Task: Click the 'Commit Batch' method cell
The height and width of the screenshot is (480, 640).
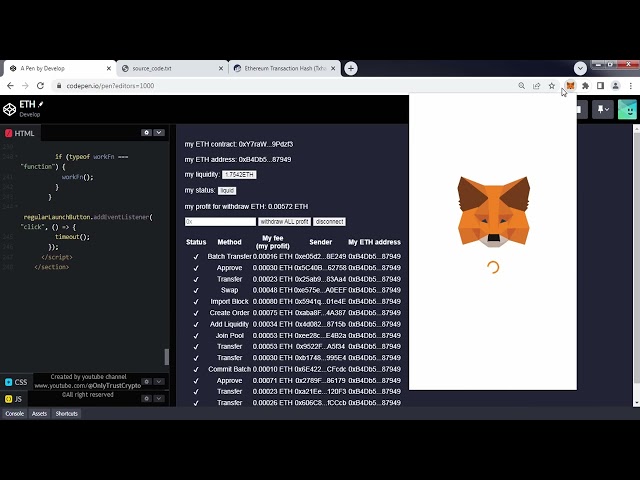Action: (x=229, y=369)
